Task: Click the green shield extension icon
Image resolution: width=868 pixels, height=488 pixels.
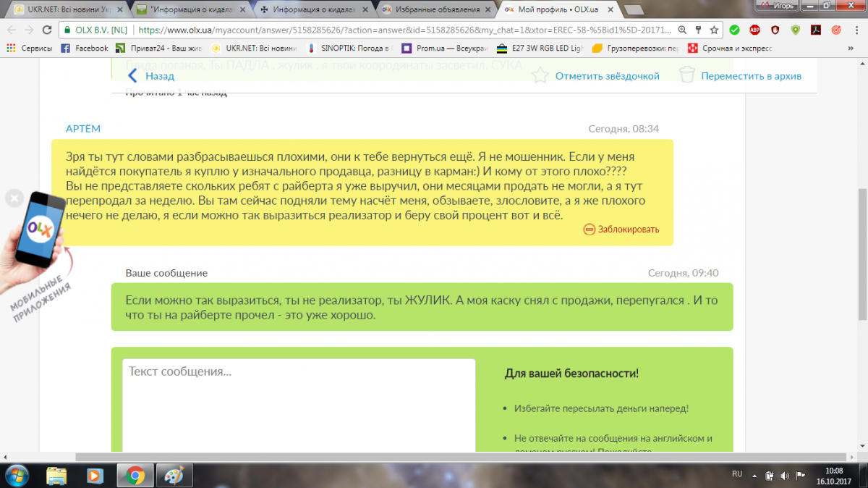Action: pos(796,30)
